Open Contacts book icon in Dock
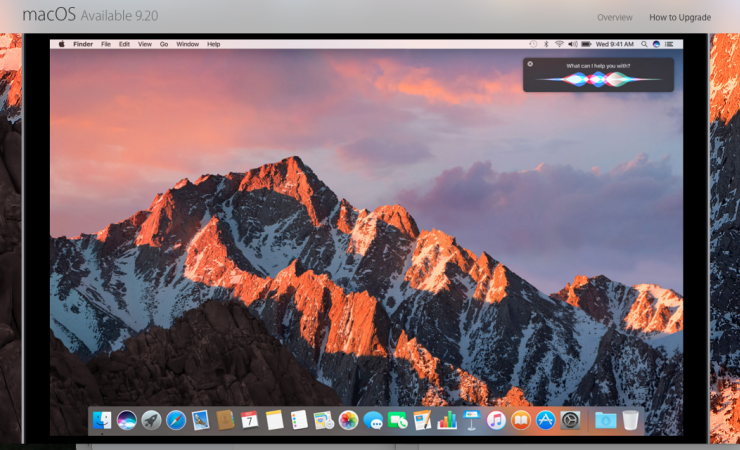Screen dimensions: 740x450 click(x=225, y=420)
